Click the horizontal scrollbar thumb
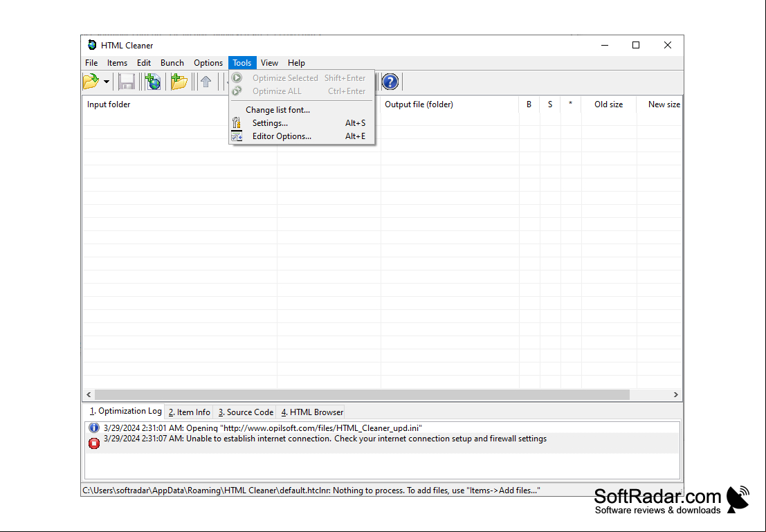 tap(362, 395)
